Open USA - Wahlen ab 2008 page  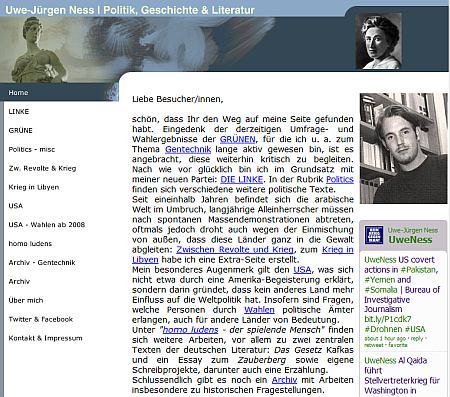47,225
